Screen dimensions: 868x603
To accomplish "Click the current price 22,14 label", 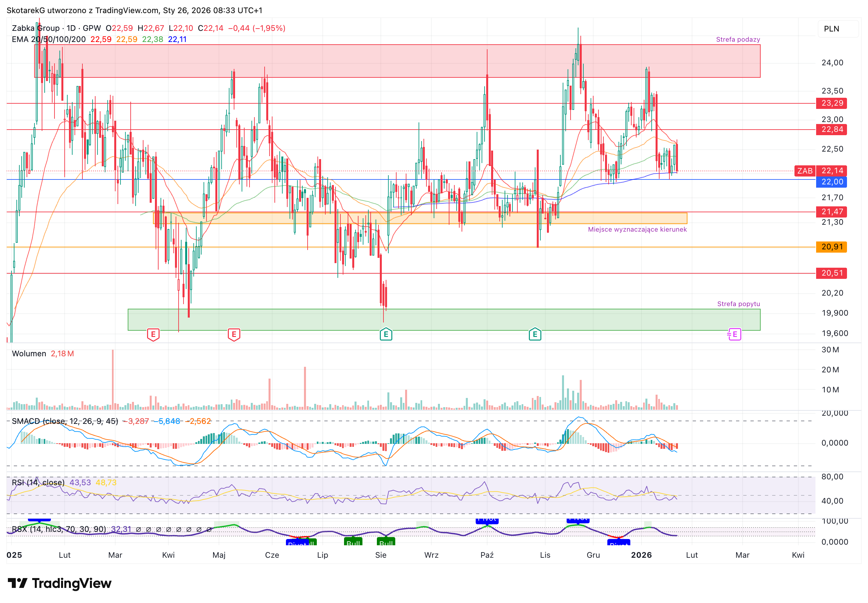I will tap(832, 171).
